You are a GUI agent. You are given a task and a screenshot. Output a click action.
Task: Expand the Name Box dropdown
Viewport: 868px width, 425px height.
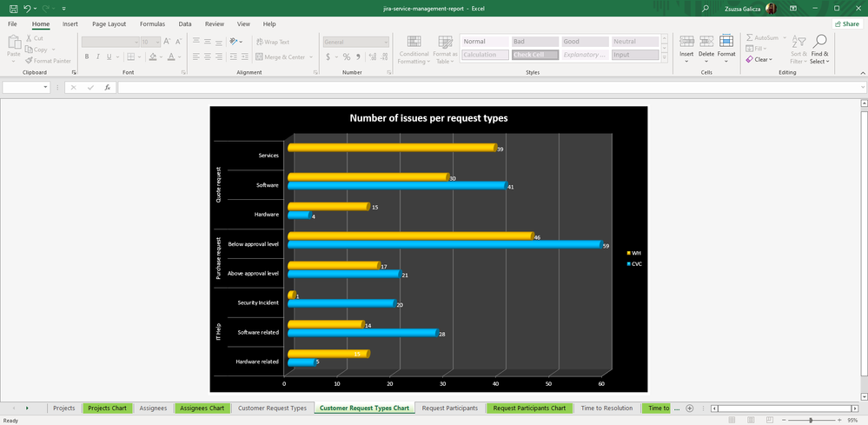click(46, 88)
